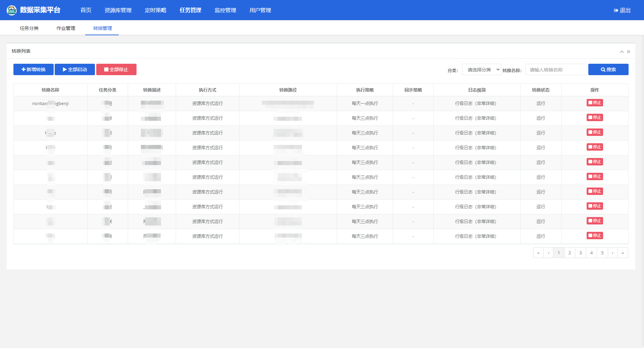Viewport: 644px width, 362px height.
Task: Open the 请选择分类 dropdown
Action: [482, 69]
